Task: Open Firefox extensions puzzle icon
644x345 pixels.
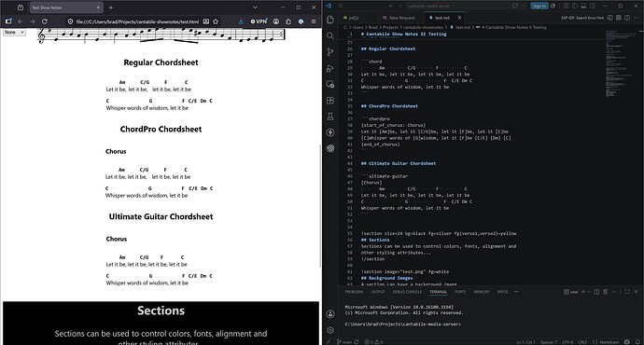Action: [288, 21]
